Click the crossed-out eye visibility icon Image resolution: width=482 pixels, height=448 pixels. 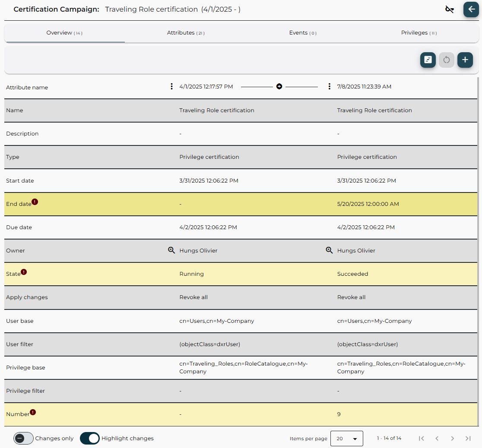[450, 9]
